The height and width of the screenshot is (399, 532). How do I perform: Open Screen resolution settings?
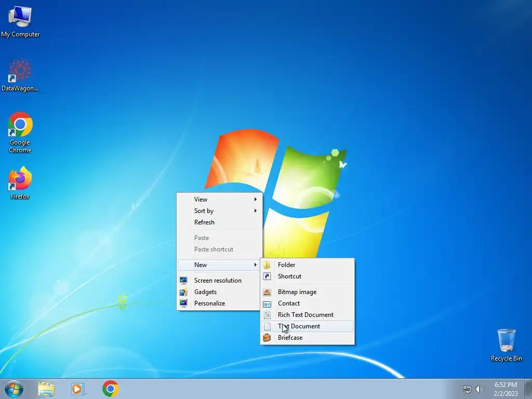pyautogui.click(x=220, y=280)
